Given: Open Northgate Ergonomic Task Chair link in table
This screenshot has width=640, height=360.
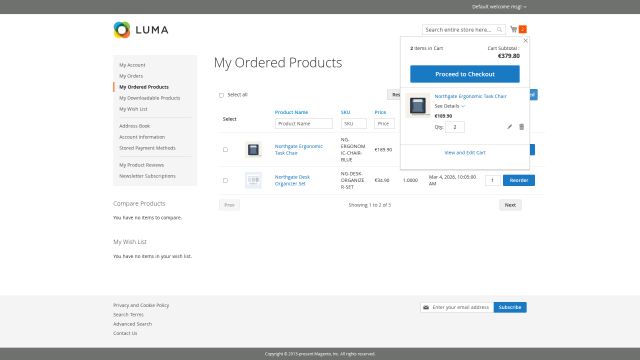Looking at the screenshot, I should click(x=298, y=149).
